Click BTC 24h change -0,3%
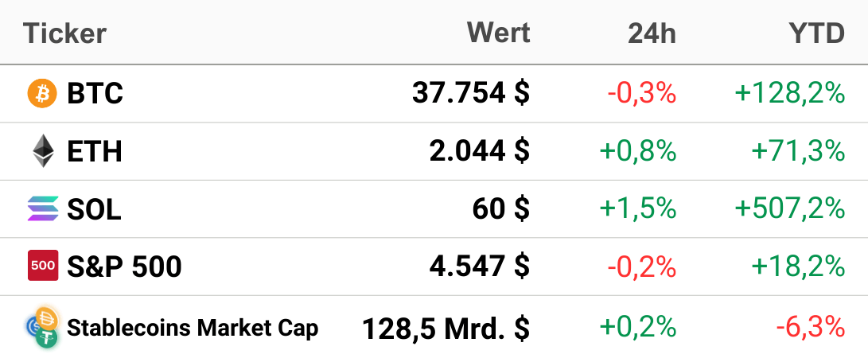This screenshot has width=868, height=358. pos(641,94)
